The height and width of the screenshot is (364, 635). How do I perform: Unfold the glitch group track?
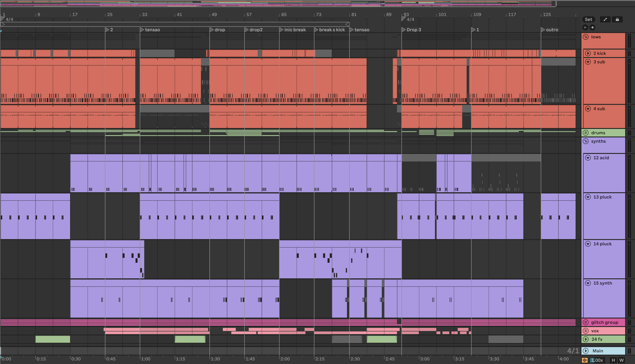pos(586,322)
